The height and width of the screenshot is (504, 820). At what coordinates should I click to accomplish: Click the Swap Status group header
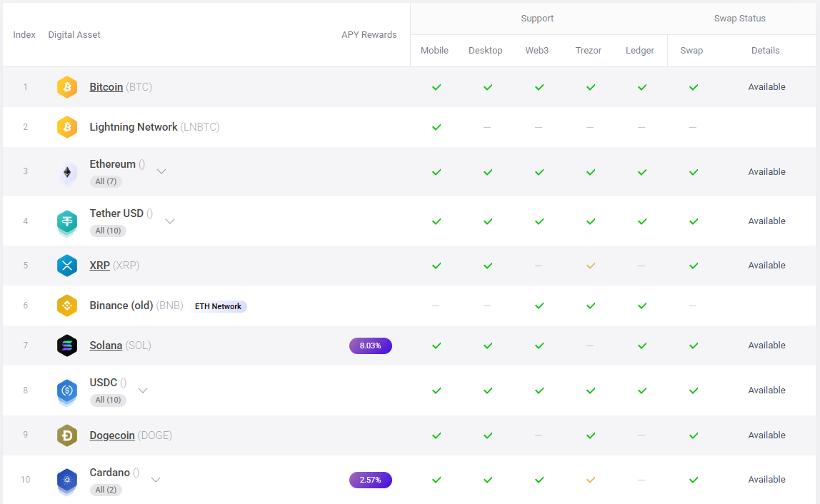[739, 19]
